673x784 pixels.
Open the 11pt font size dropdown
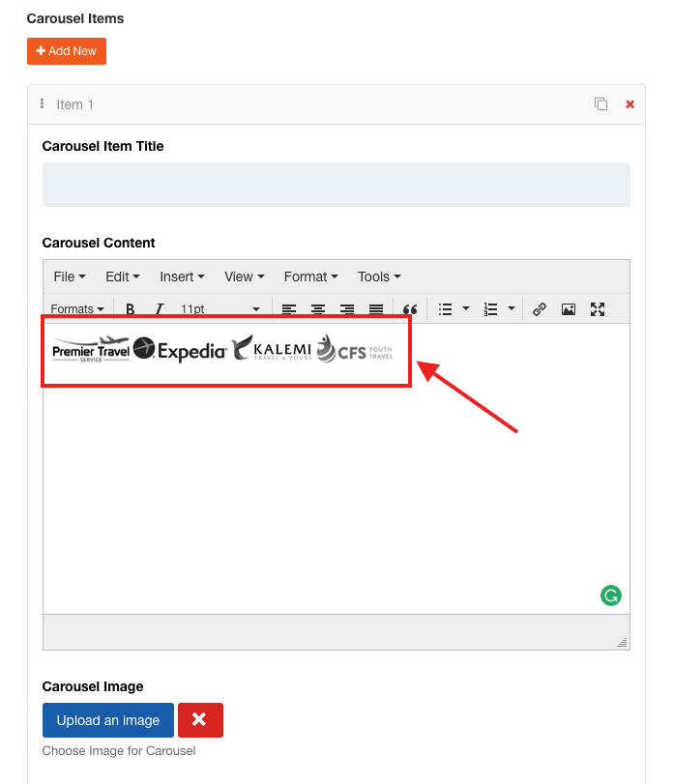tap(220, 309)
